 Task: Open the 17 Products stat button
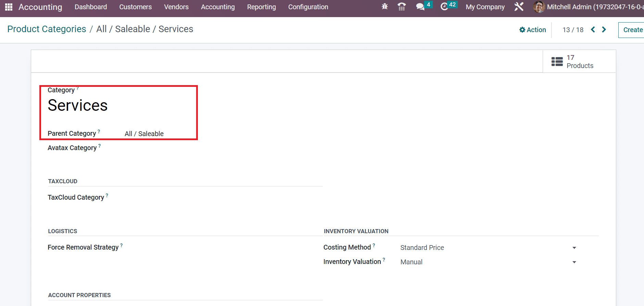coord(579,62)
